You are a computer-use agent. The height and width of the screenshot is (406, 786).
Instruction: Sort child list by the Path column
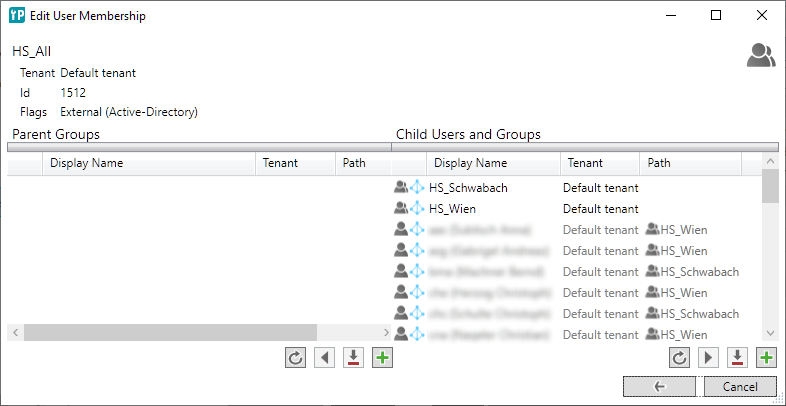pos(691,163)
